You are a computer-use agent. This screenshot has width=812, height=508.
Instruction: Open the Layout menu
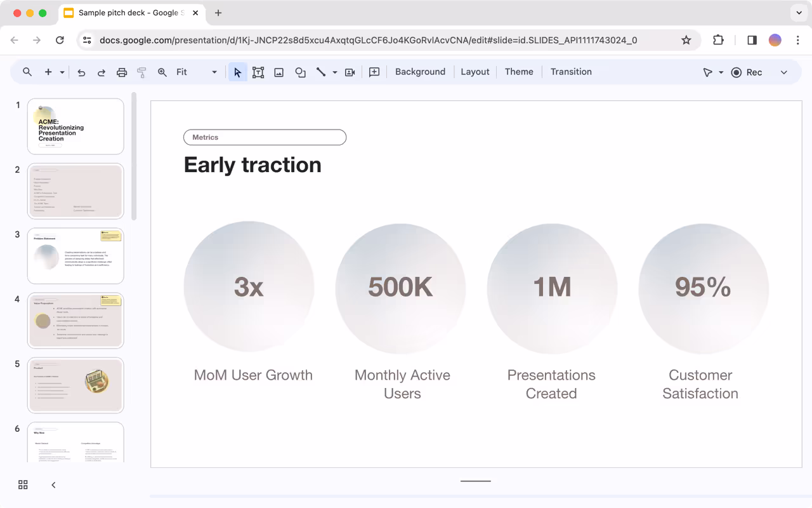click(x=475, y=72)
